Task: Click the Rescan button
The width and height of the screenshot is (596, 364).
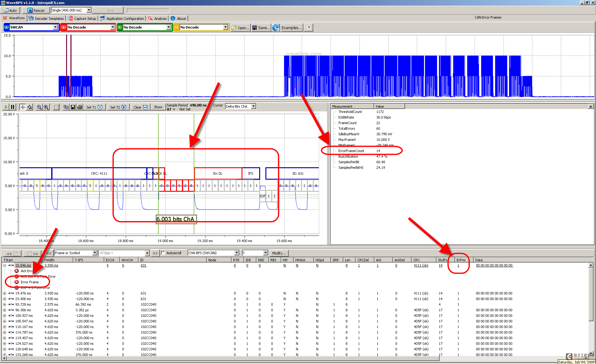Action: 36,10
